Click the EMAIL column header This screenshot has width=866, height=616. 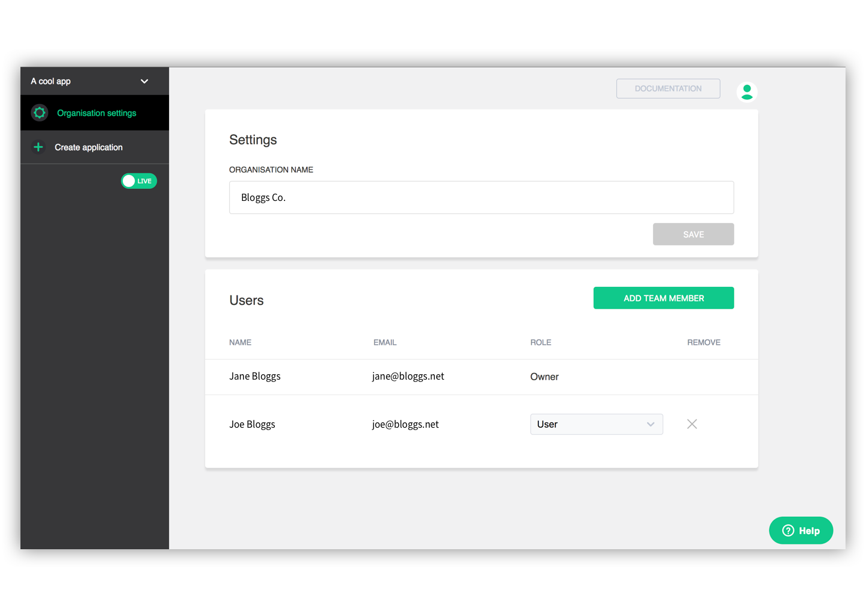click(385, 342)
